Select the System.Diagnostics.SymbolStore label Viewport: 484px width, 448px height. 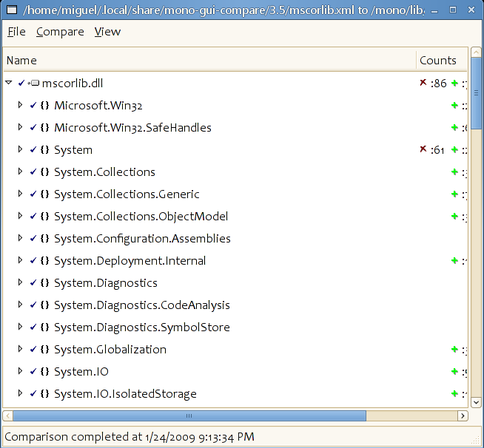pos(142,327)
